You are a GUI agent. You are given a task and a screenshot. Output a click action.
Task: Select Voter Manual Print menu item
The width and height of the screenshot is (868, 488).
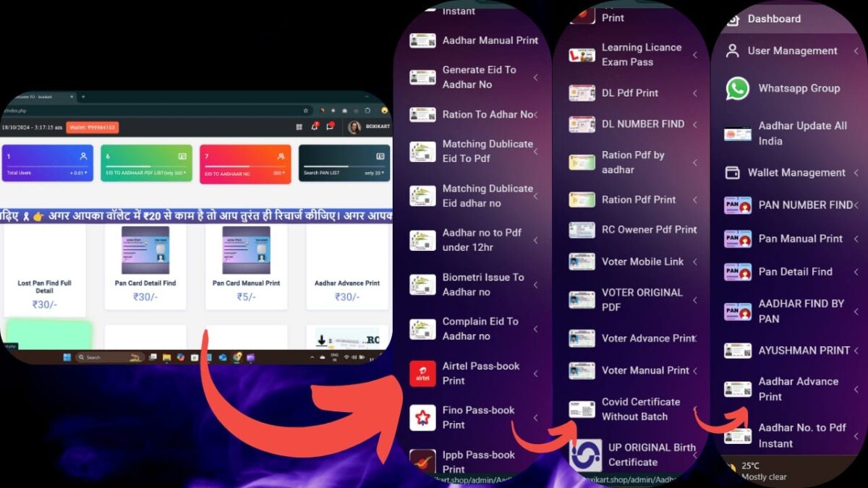point(631,370)
